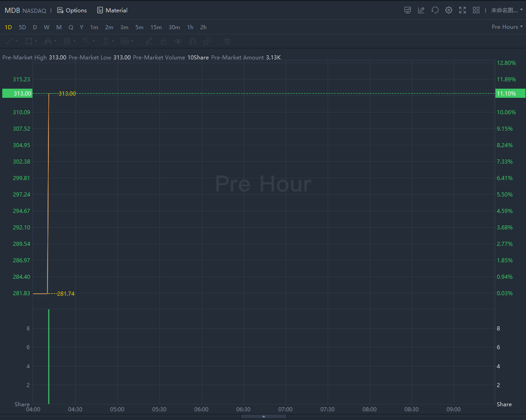
Task: Select the 1D timeframe tab
Action: 8,27
